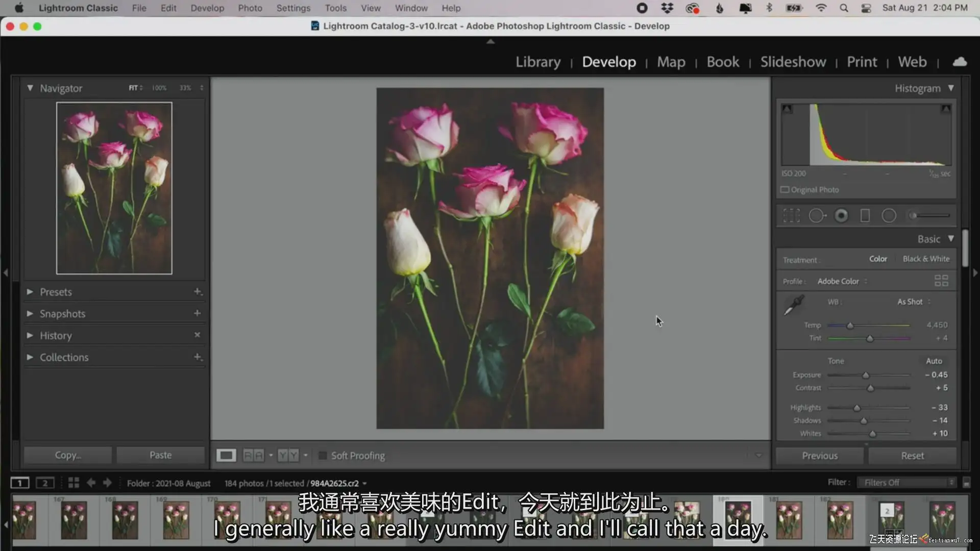
Task: Activate the Red Eye Correction tool
Action: 841,216
